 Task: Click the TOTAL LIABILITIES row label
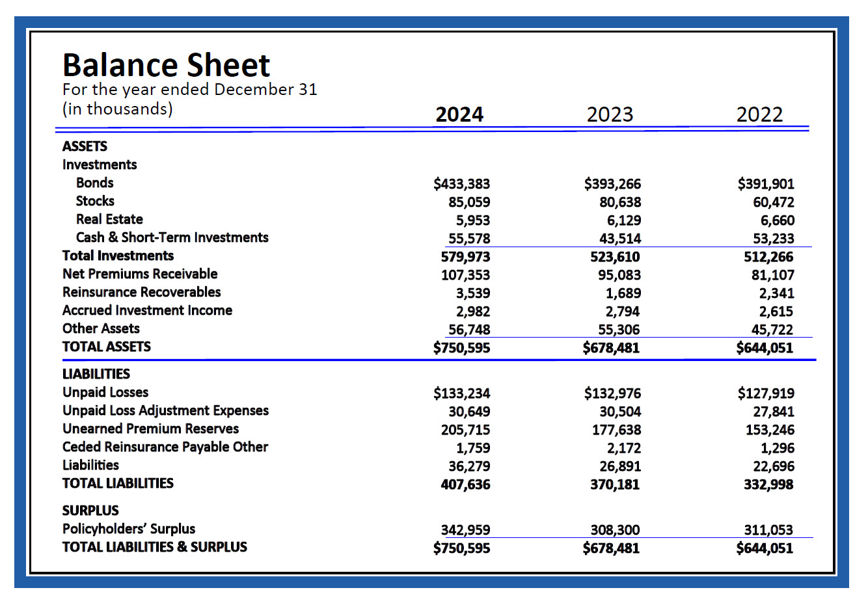(118, 483)
